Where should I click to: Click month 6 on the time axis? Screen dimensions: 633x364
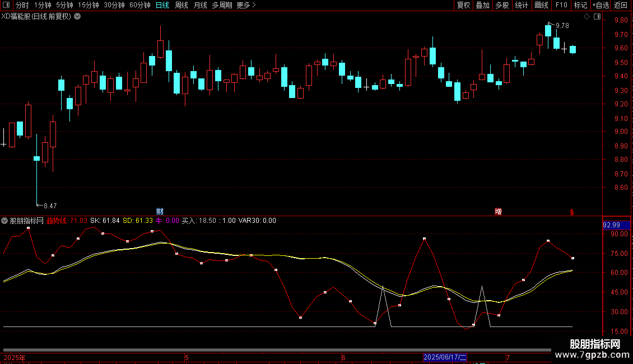[x=343, y=358]
